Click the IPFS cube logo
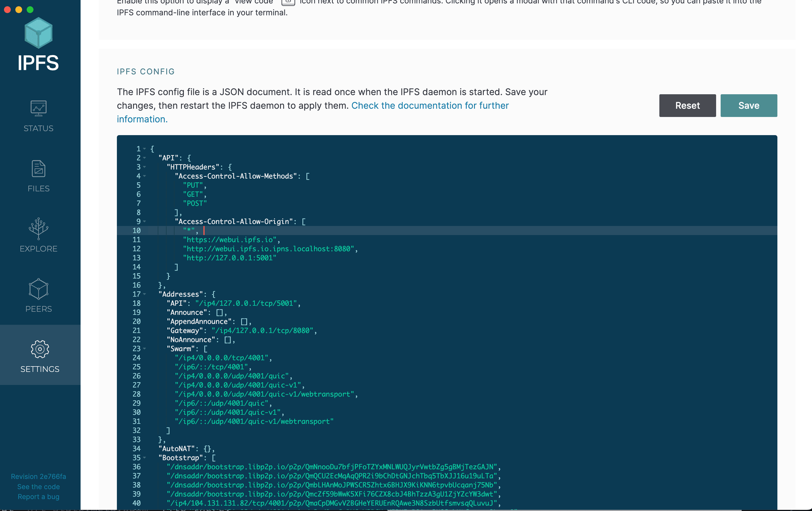 (38, 33)
